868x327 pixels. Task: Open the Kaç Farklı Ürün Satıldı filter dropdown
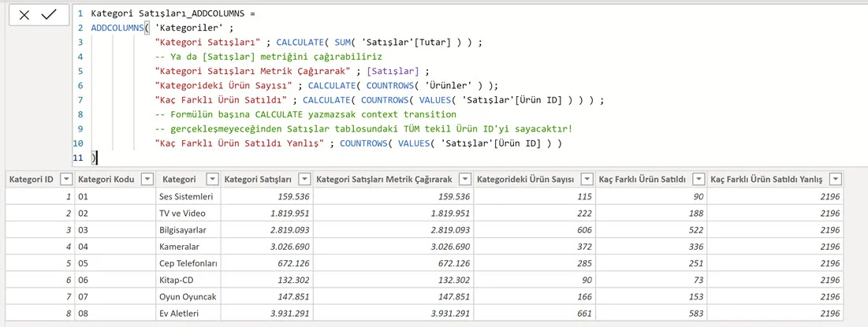pyautogui.click(x=698, y=180)
